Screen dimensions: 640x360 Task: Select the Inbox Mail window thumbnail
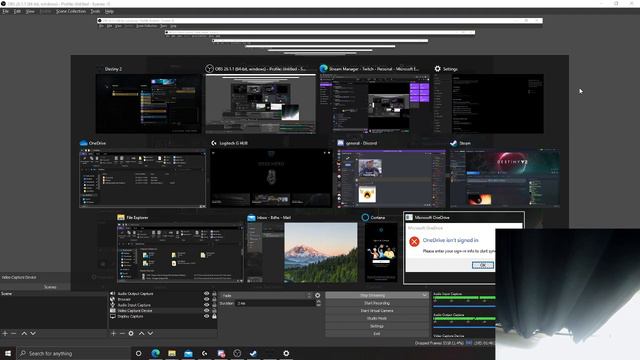pyautogui.click(x=302, y=252)
